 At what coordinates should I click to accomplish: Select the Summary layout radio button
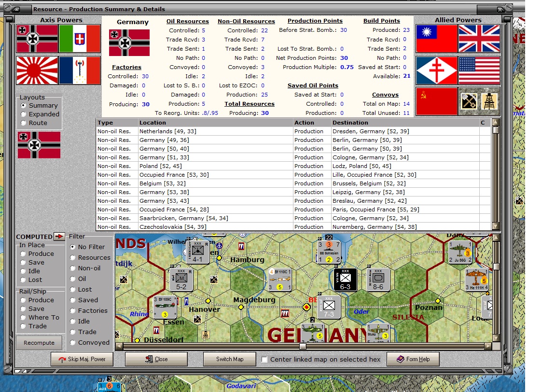(x=23, y=106)
